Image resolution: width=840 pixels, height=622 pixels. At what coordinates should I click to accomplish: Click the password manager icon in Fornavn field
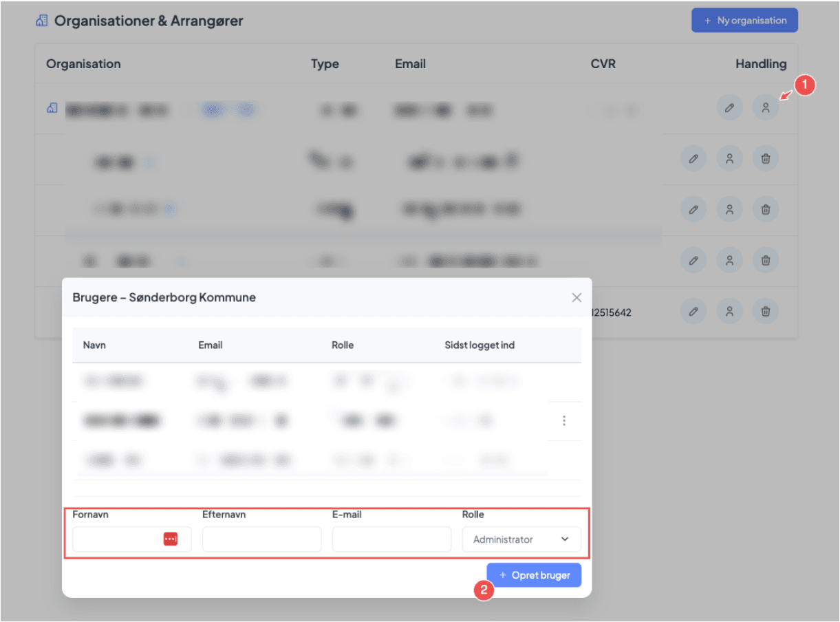(x=170, y=539)
